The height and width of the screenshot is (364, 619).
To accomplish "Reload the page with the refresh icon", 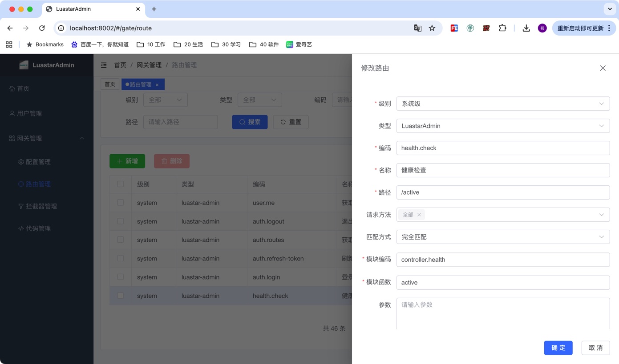I will coord(42,28).
